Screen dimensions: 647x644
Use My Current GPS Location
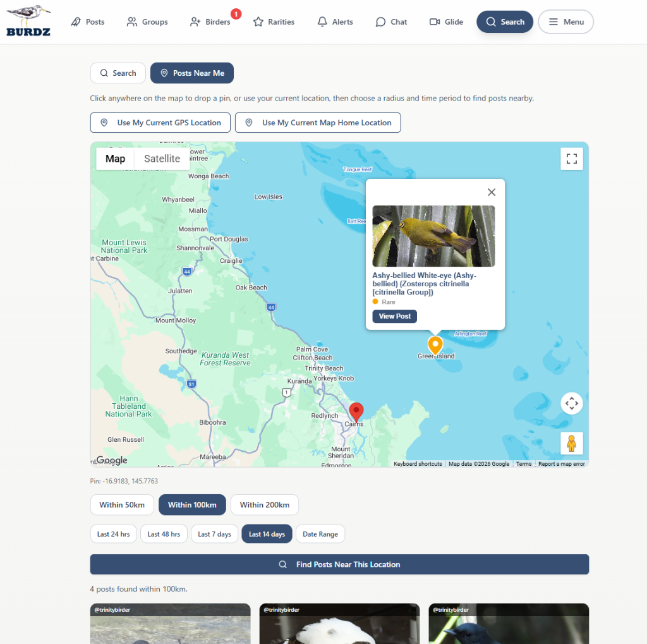160,123
